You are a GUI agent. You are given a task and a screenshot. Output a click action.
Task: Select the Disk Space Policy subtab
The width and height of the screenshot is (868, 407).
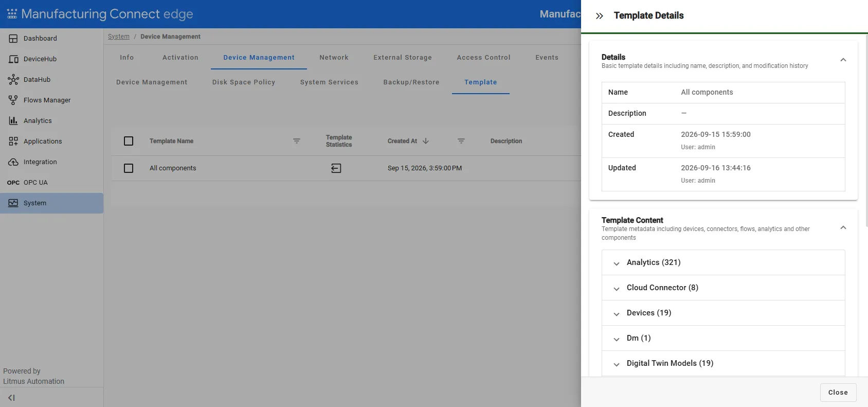point(244,82)
